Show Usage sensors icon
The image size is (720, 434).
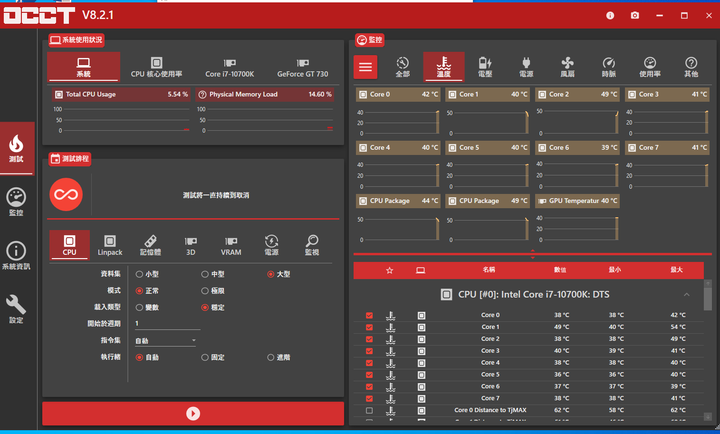pyautogui.click(x=650, y=67)
